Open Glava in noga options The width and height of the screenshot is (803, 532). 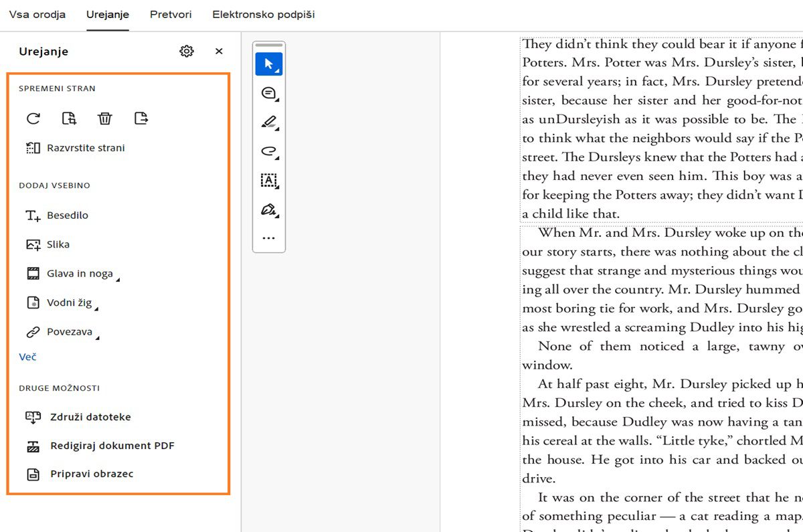point(74,274)
